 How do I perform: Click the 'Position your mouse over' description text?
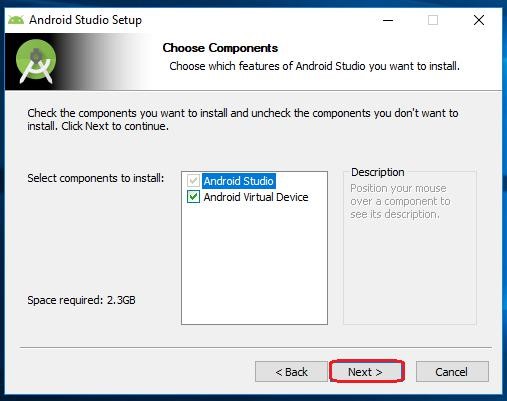point(400,201)
